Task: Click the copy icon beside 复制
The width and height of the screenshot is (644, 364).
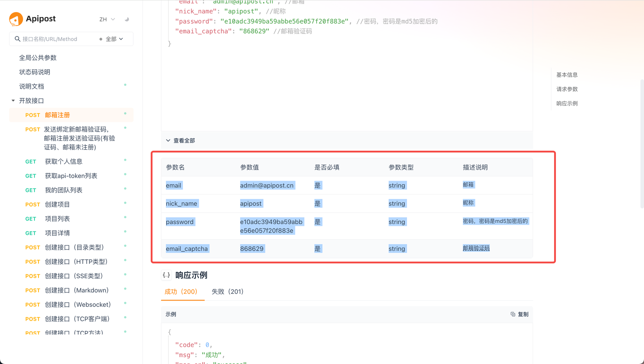Action: (513, 314)
